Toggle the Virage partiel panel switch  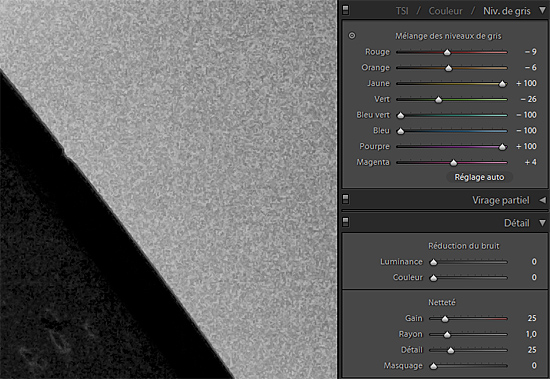(346, 199)
